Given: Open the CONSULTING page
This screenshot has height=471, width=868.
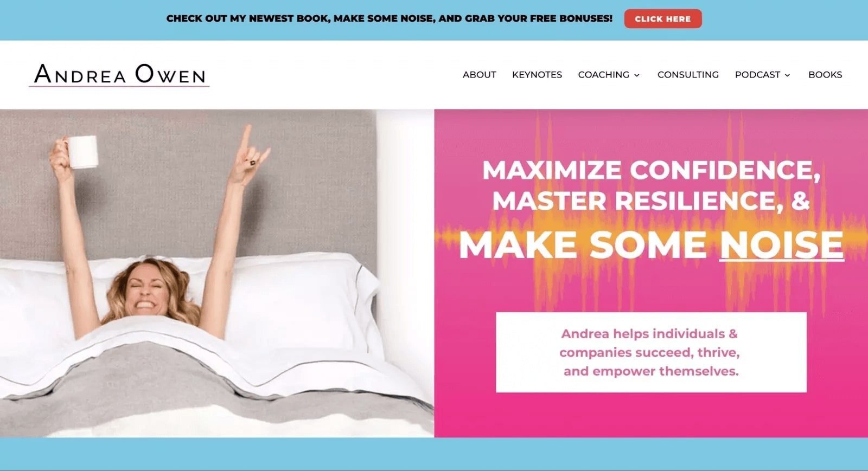Looking at the screenshot, I should click(x=688, y=75).
